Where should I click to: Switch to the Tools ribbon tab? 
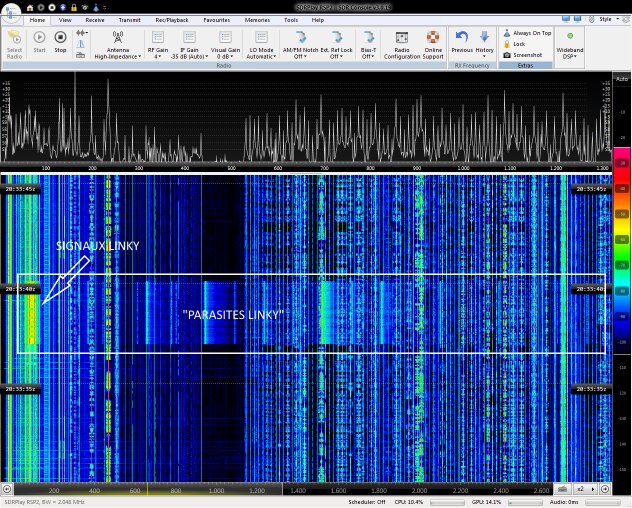pos(291,20)
